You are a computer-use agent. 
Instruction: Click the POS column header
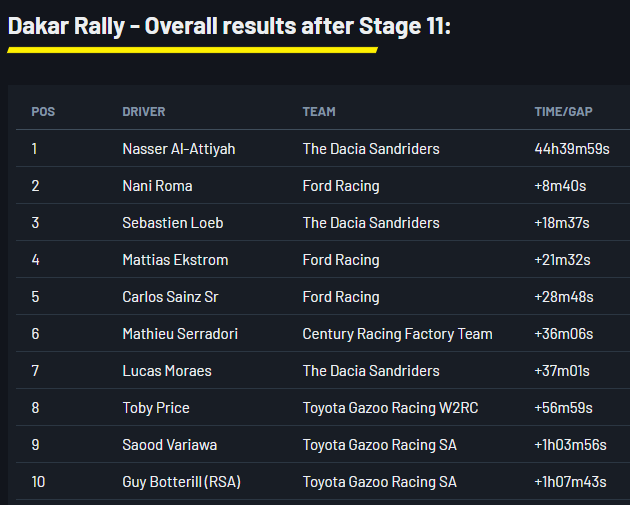[43, 112]
